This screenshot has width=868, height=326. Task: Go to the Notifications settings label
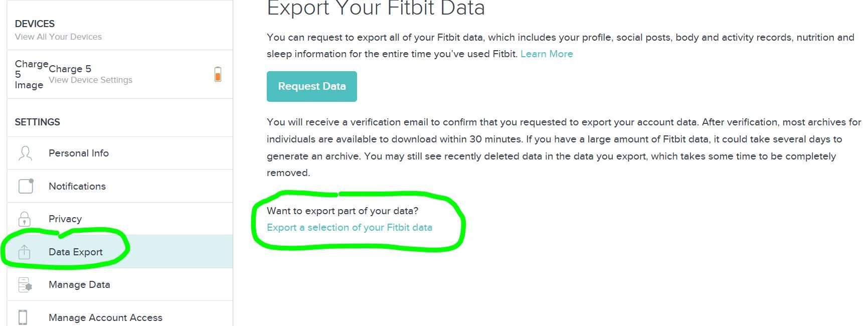(77, 187)
